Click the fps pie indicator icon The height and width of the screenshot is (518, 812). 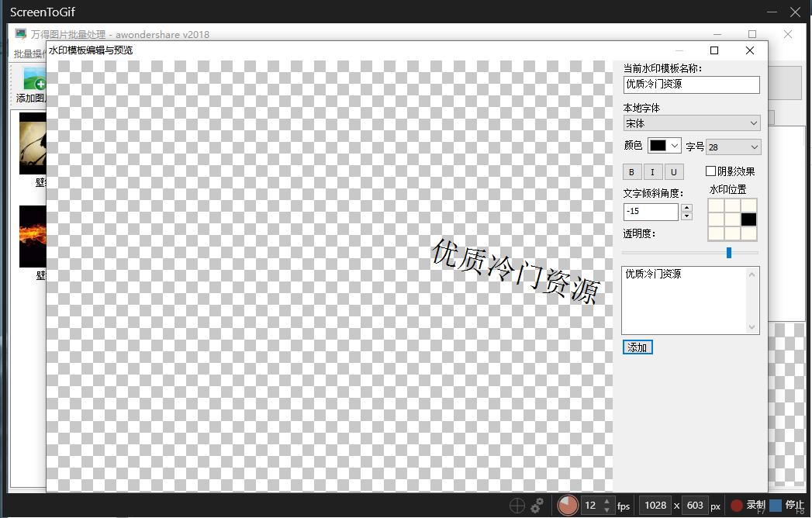click(568, 505)
